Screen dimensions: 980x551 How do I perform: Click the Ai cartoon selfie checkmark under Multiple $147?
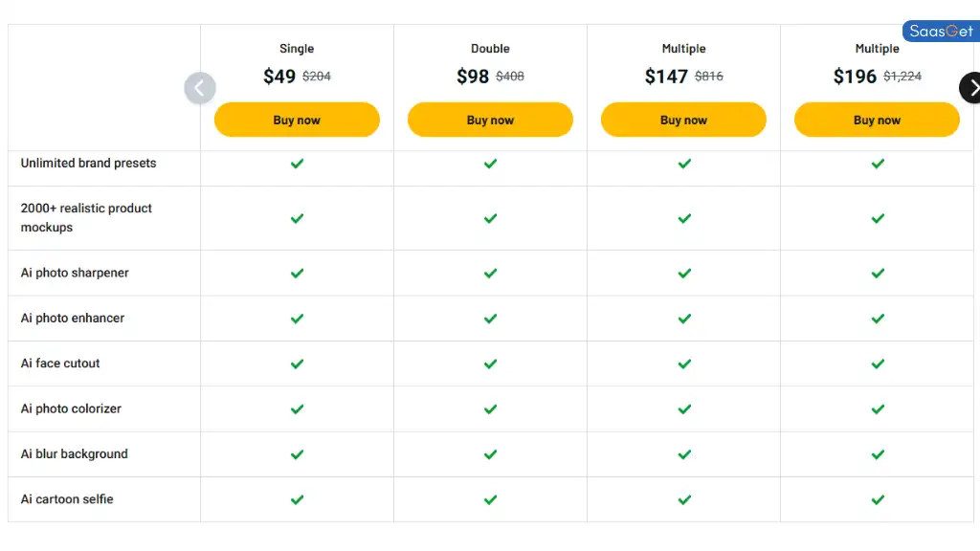pos(683,499)
